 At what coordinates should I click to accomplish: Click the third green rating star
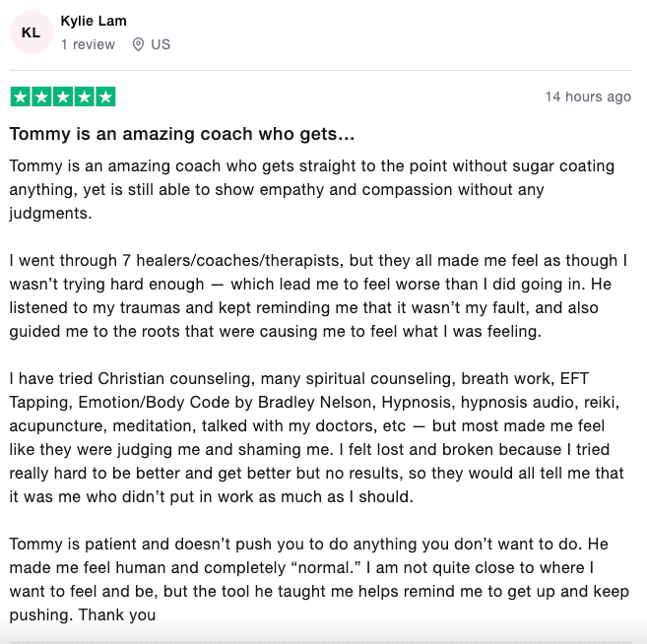pos(63,97)
